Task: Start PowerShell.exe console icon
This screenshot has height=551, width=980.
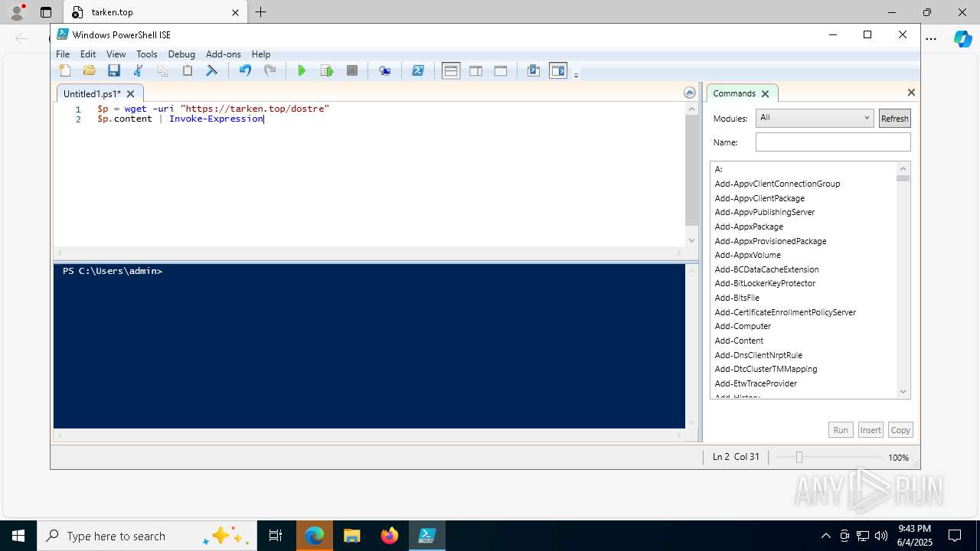Action: pos(418,70)
